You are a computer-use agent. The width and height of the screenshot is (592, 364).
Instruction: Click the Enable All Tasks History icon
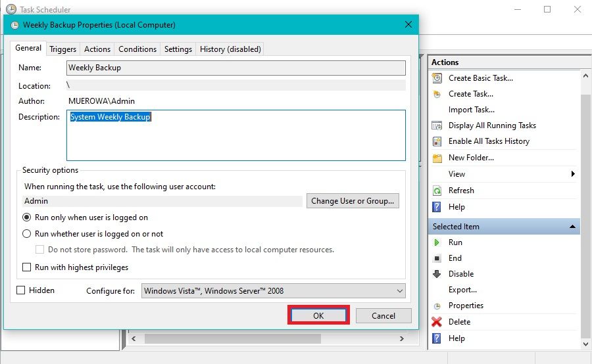coord(437,141)
